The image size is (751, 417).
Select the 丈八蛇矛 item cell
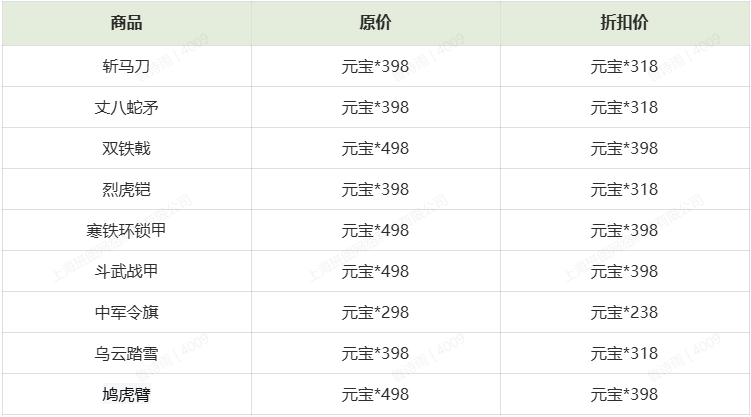point(126,108)
